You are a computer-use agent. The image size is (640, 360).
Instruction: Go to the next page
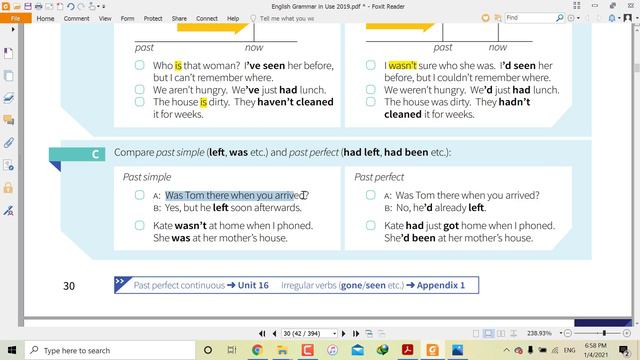344,333
